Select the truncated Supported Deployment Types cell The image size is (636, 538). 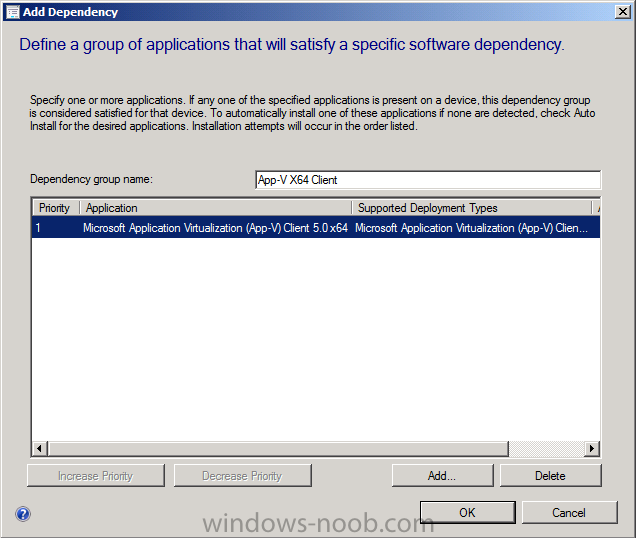pyautogui.click(x=471, y=228)
